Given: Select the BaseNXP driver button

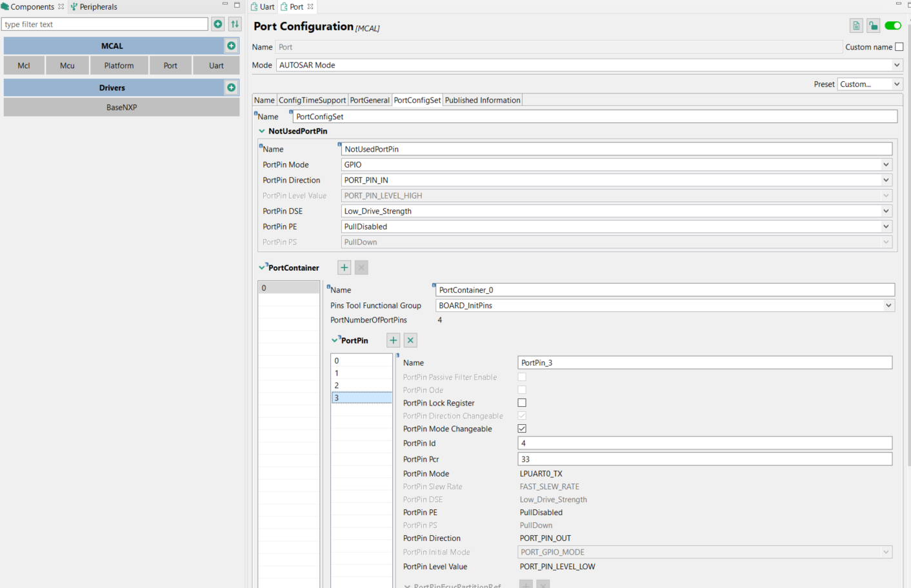Looking at the screenshot, I should pyautogui.click(x=121, y=108).
